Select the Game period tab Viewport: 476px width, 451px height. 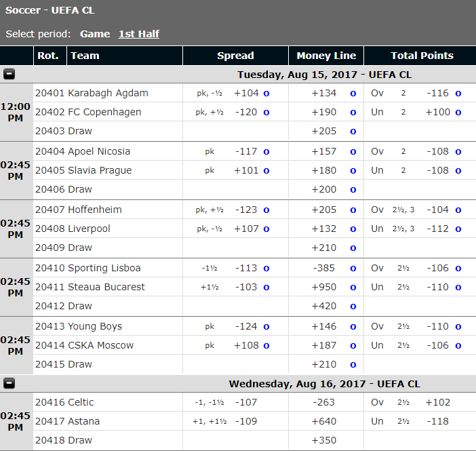95,34
